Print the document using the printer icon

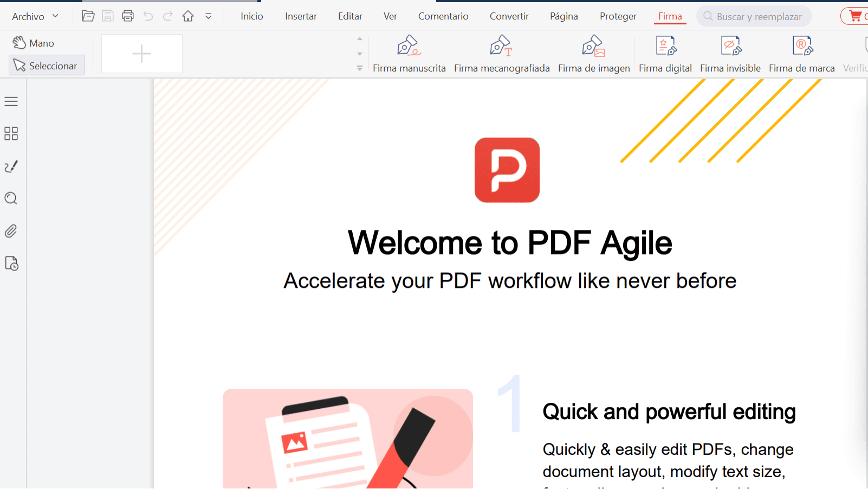click(x=128, y=16)
